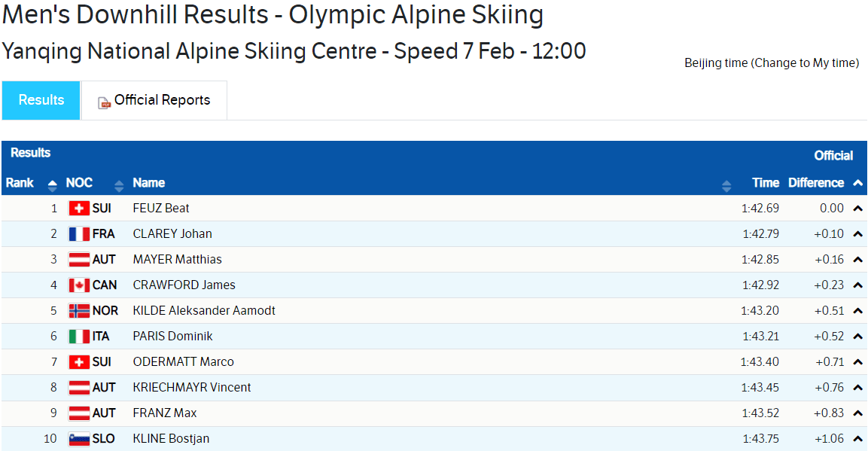Screen dimensions: 868x451
Task: Expand FEUZ Beat's result row details
Action: click(x=857, y=209)
